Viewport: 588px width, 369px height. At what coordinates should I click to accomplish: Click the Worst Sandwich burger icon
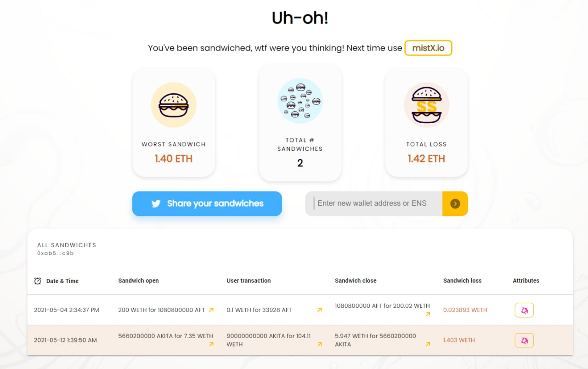[x=174, y=105]
